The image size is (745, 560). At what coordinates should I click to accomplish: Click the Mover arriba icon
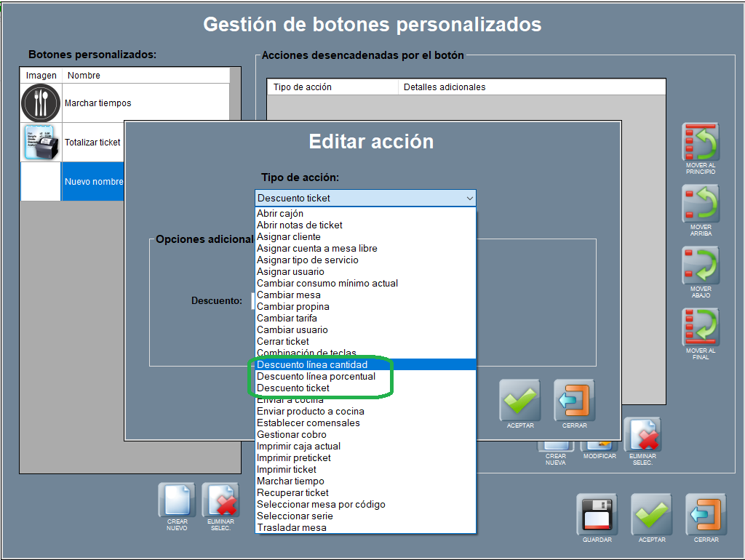point(701,204)
